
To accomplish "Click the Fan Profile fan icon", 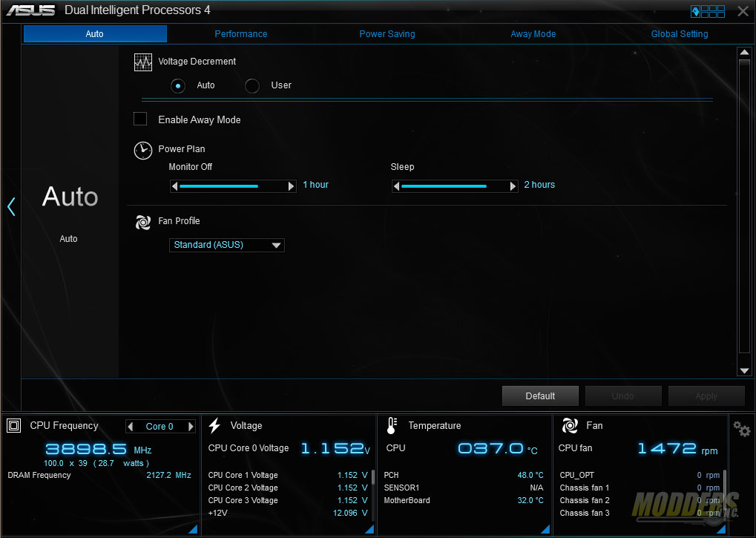I will (142, 222).
